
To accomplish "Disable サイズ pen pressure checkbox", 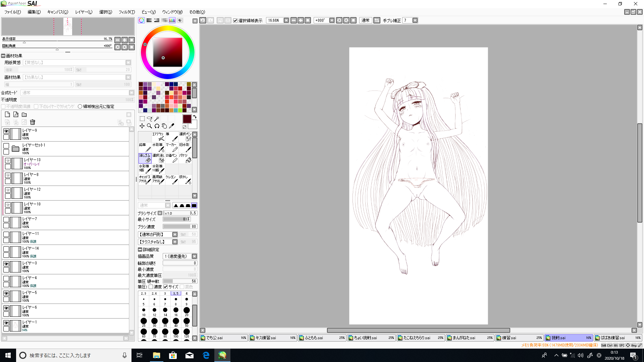I will pyautogui.click(x=165, y=287).
